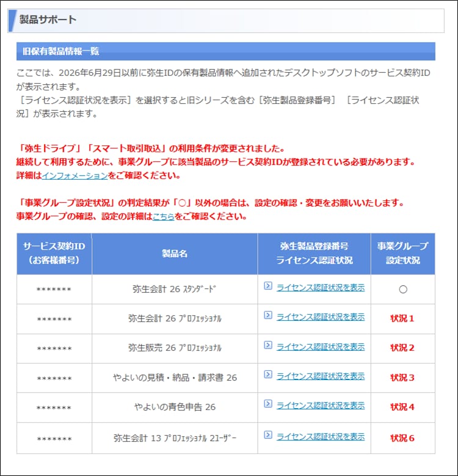Click the 状況 4 status text
The image size is (458, 476).
(402, 407)
